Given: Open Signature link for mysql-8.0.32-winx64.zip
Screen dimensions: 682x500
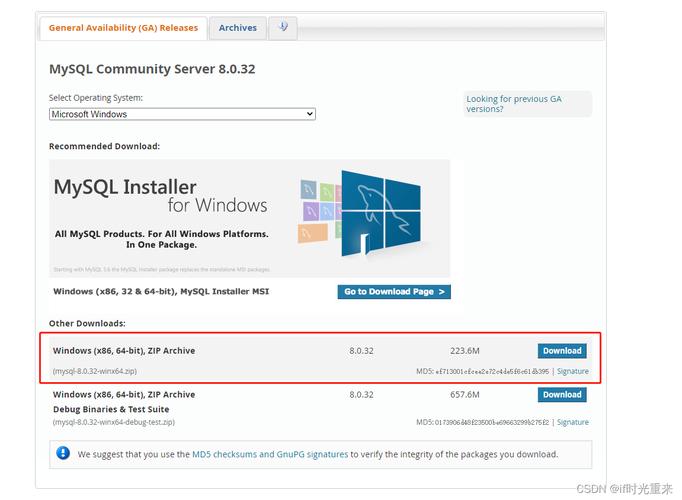Looking at the screenshot, I should click(573, 371).
